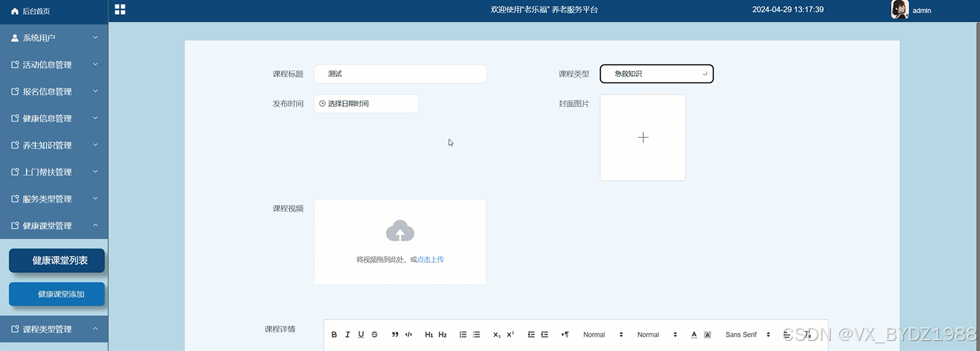Click the chevron beside 系统用户
Viewport: 980px width, 351px height.
click(95, 37)
